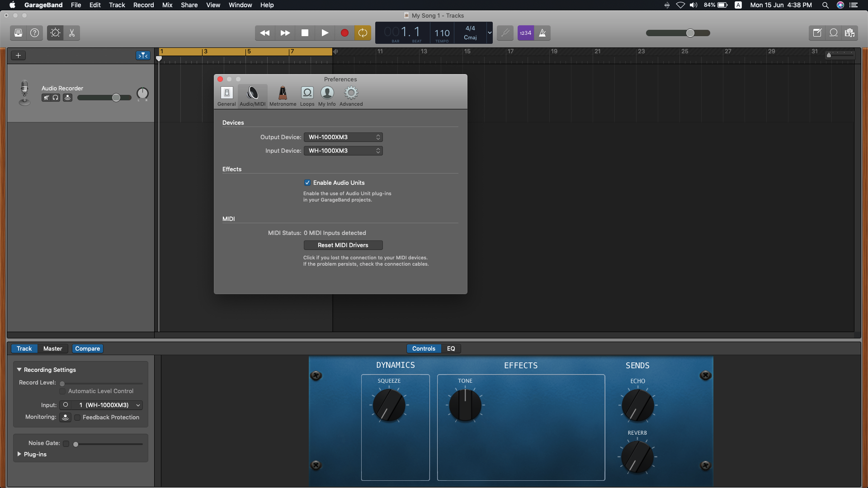Enable Feedback Protection checkbox
The width and height of the screenshot is (868, 488).
[x=77, y=418]
